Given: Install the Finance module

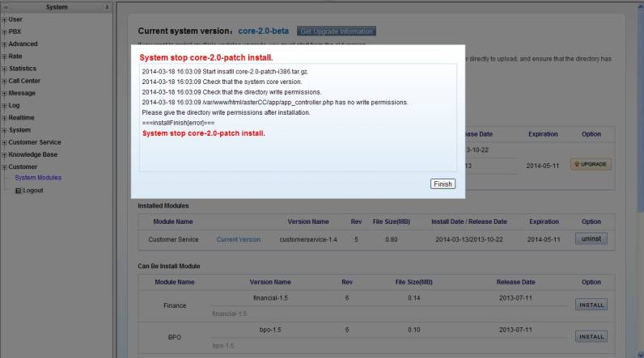Looking at the screenshot, I should click(591, 305).
